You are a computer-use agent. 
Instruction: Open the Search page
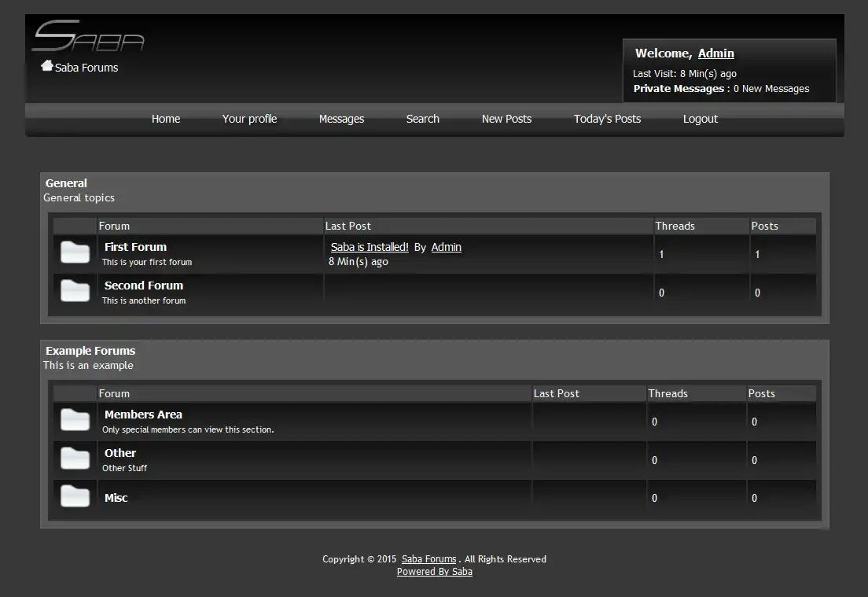(x=422, y=119)
